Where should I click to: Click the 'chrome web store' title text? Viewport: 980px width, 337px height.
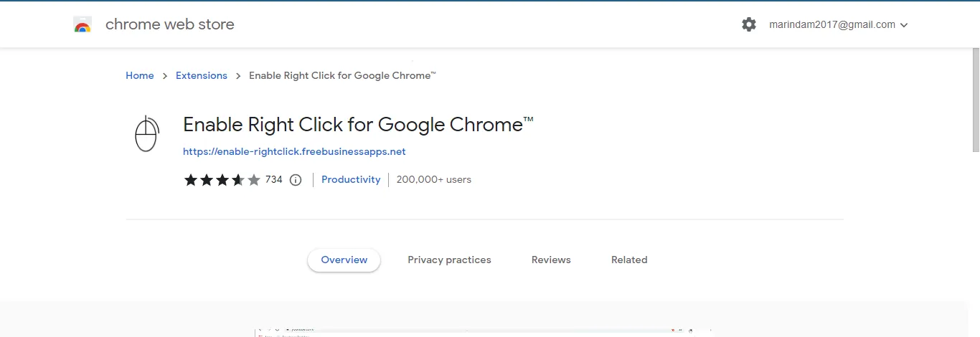170,24
